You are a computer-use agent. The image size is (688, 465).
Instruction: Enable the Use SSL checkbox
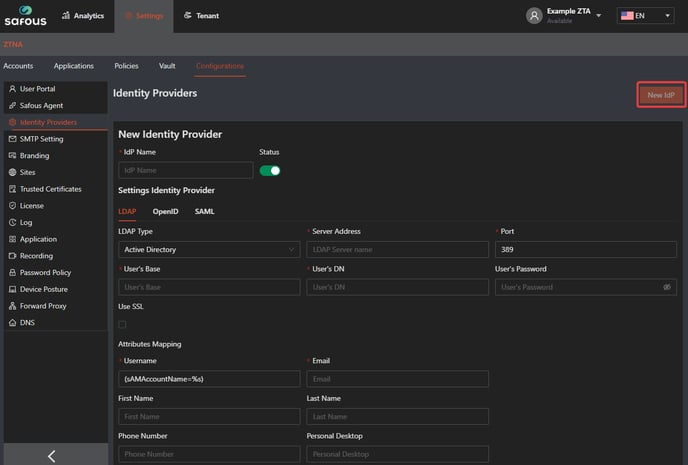(x=123, y=324)
